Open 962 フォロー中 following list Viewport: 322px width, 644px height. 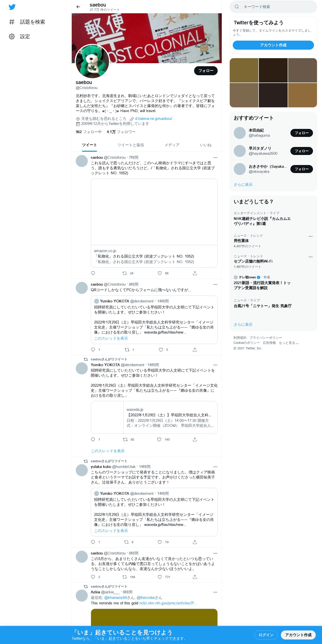(x=89, y=132)
